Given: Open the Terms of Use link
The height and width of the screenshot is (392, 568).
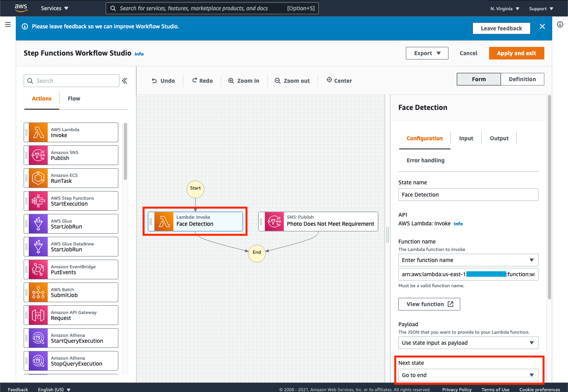Looking at the screenshot, I should pos(495,390).
